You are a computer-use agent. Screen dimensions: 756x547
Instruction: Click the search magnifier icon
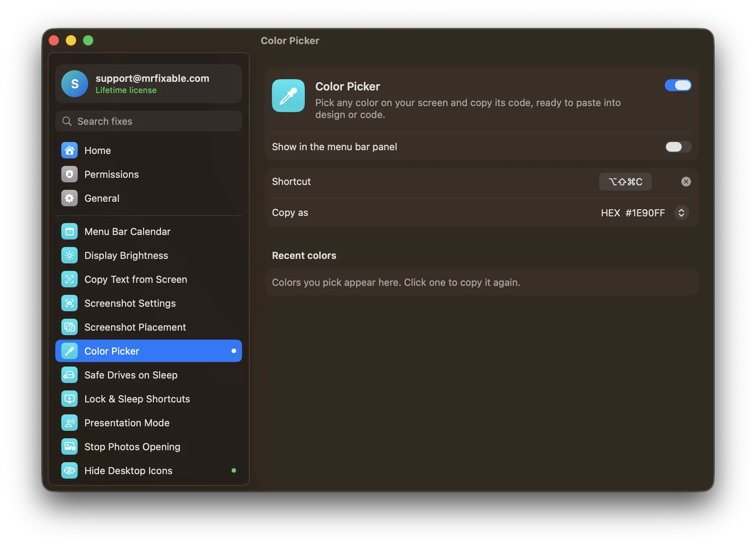pos(67,121)
